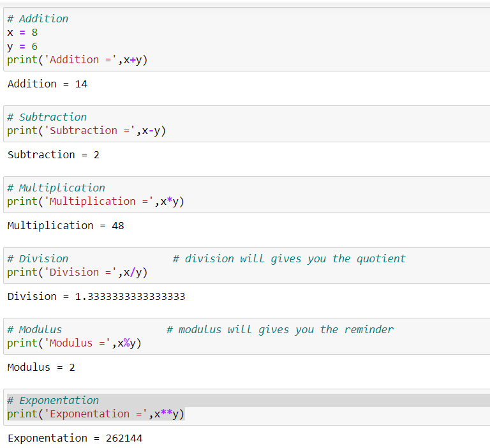Image resolution: width=490 pixels, height=448 pixels.
Task: Click the output 'Modulus = 2'
Action: click(41, 368)
